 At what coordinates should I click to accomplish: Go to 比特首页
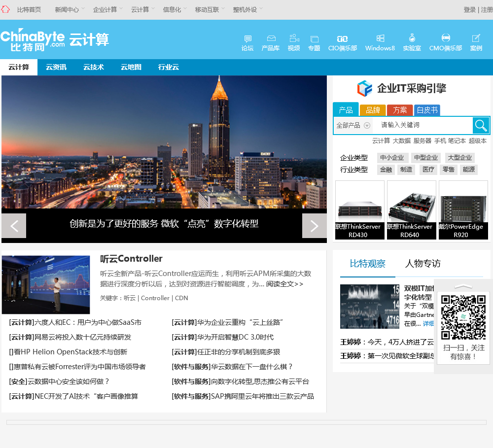click(29, 9)
